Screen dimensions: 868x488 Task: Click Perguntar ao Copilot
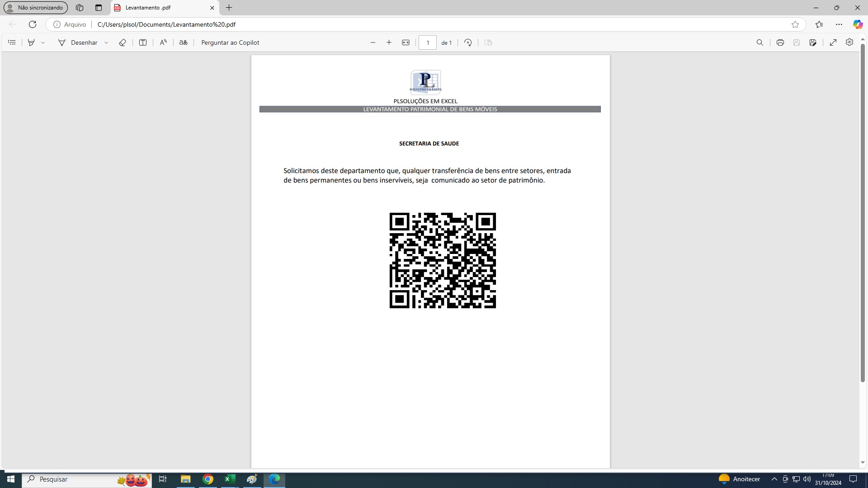click(230, 42)
